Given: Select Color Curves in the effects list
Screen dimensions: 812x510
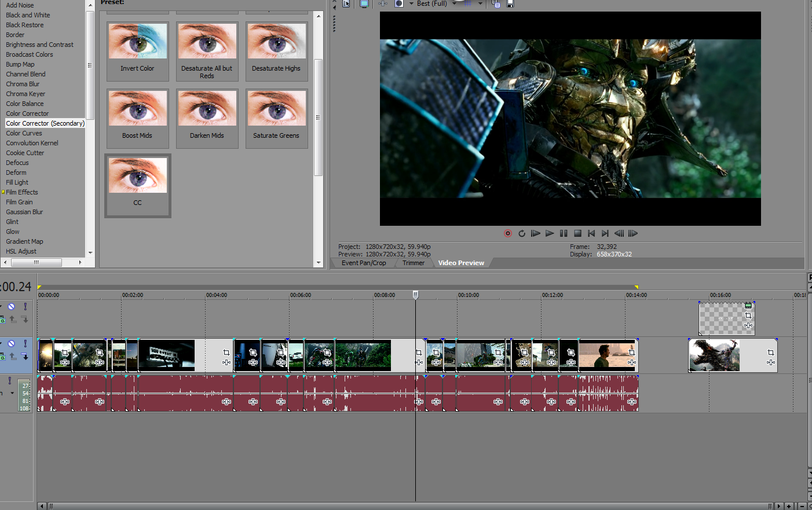Looking at the screenshot, I should pos(24,133).
